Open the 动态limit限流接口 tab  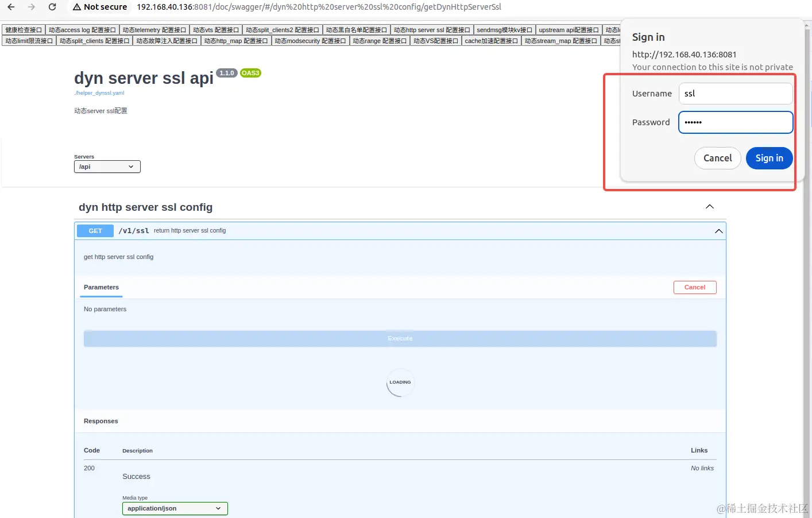29,41
